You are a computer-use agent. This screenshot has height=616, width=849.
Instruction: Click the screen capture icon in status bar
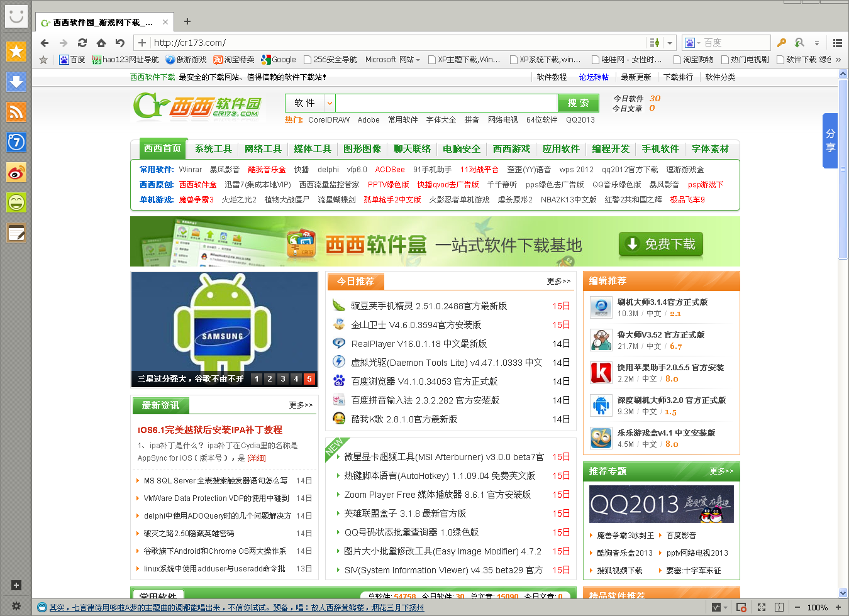(741, 607)
